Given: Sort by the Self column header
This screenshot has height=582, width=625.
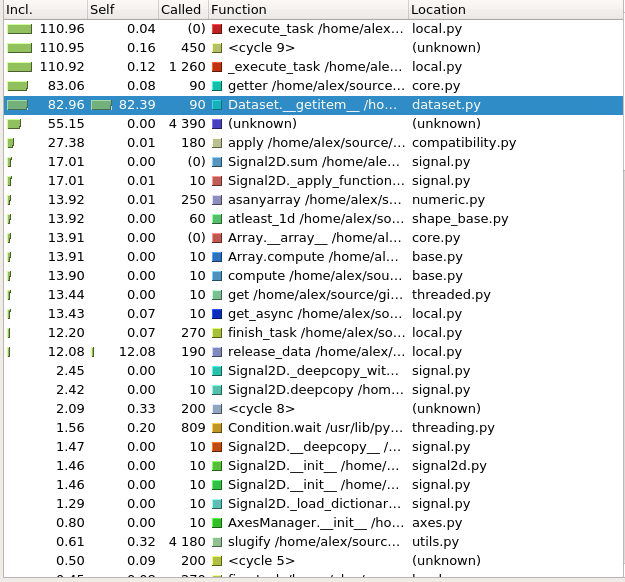Looking at the screenshot, I should tap(122, 10).
